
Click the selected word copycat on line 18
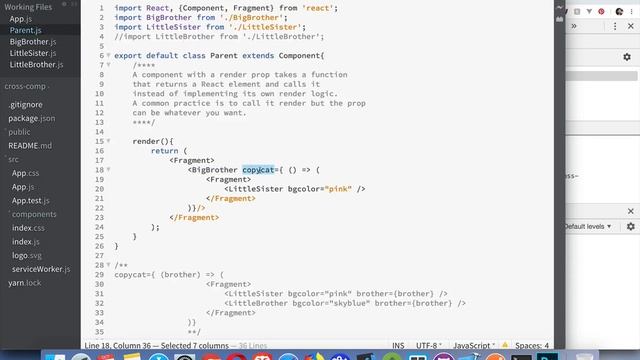click(x=258, y=170)
